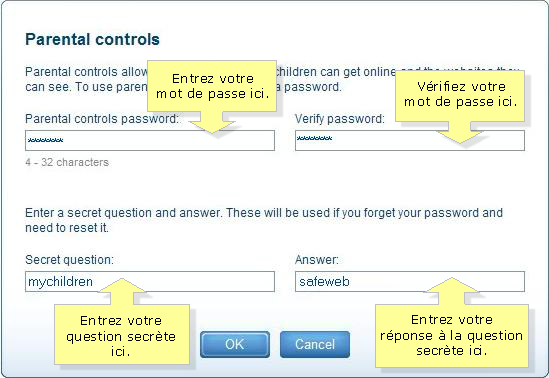Click the 'Secret question:' label
The width and height of the screenshot is (549, 378).
[69, 260]
